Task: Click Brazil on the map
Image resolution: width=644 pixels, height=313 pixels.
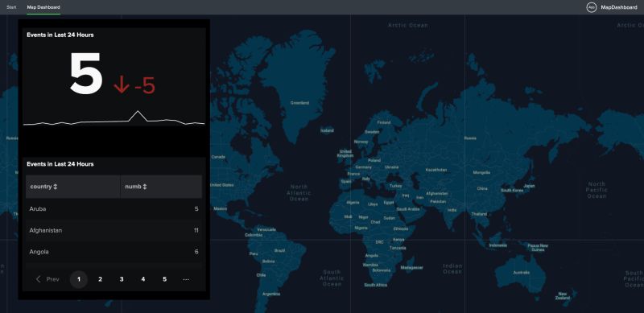Action: (279, 250)
